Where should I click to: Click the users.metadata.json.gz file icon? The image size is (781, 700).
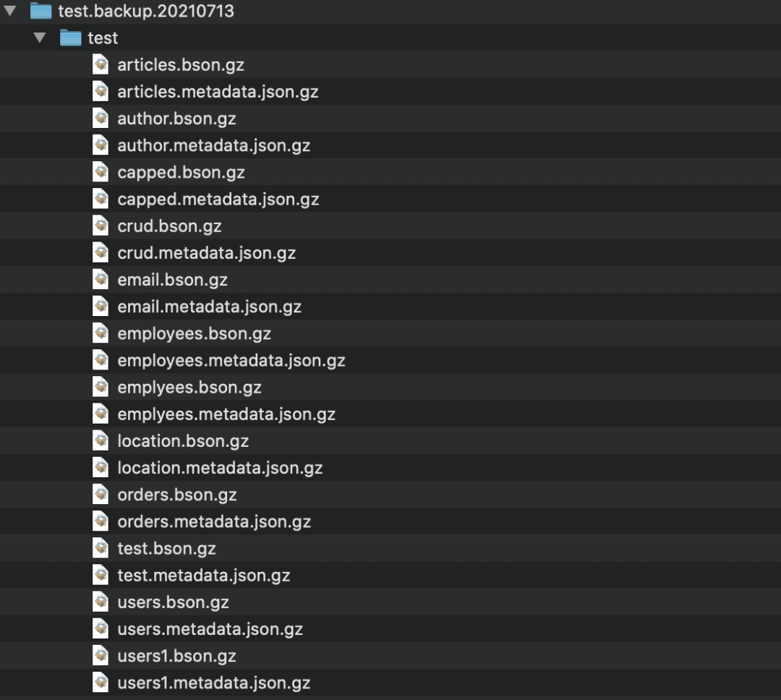pyautogui.click(x=101, y=629)
